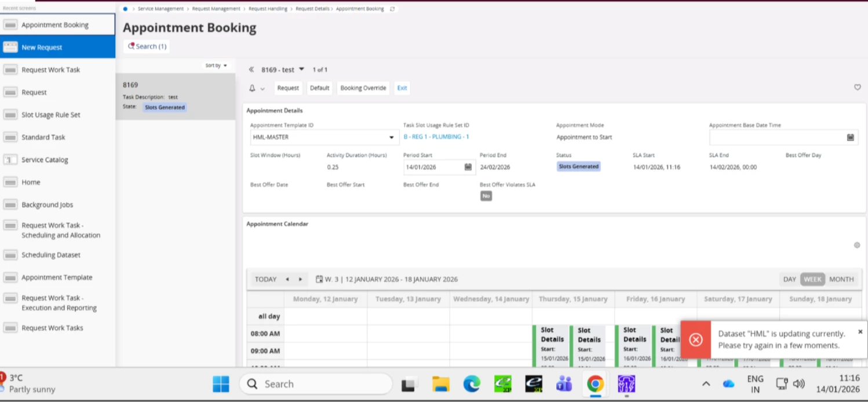The image size is (868, 402).
Task: Open the Search (1) filter button
Action: pyautogui.click(x=147, y=46)
